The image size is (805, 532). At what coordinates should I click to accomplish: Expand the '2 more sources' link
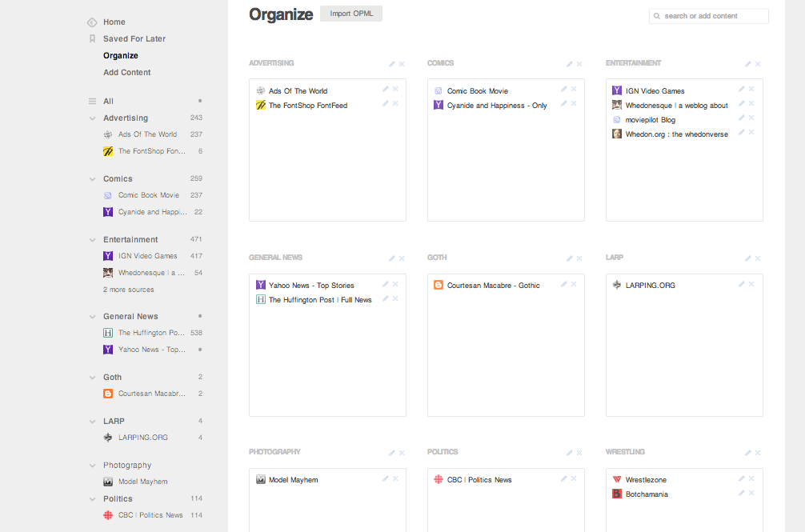[x=129, y=290]
